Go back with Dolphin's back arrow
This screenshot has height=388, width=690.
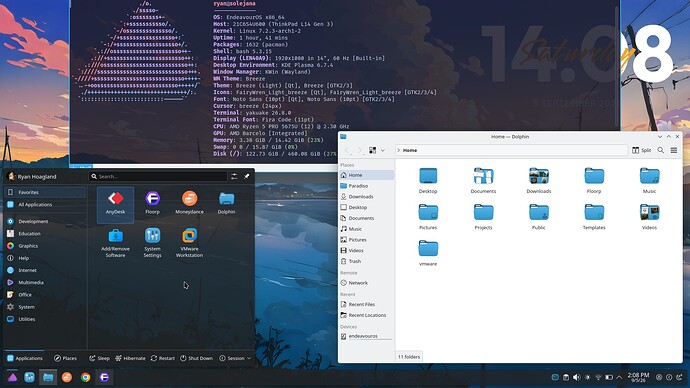(x=347, y=150)
